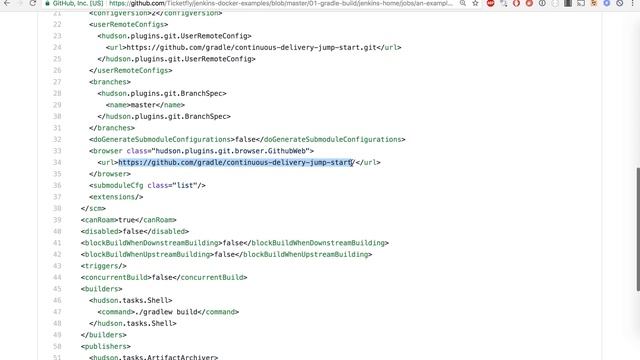Click the 'triggers/' tag on line 43

coord(104,266)
